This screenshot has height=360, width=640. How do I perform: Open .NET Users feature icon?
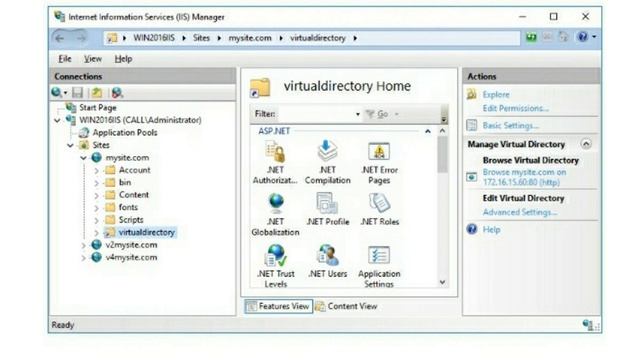tap(327, 255)
